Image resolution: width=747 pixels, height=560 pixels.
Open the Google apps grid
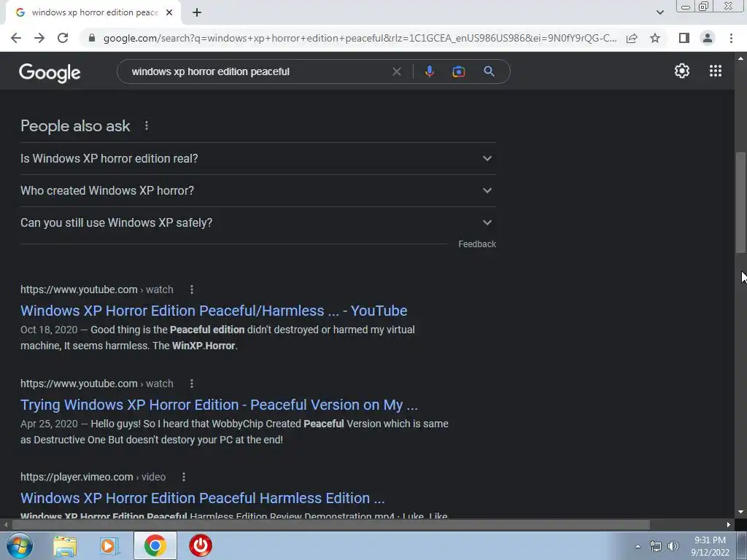[715, 71]
